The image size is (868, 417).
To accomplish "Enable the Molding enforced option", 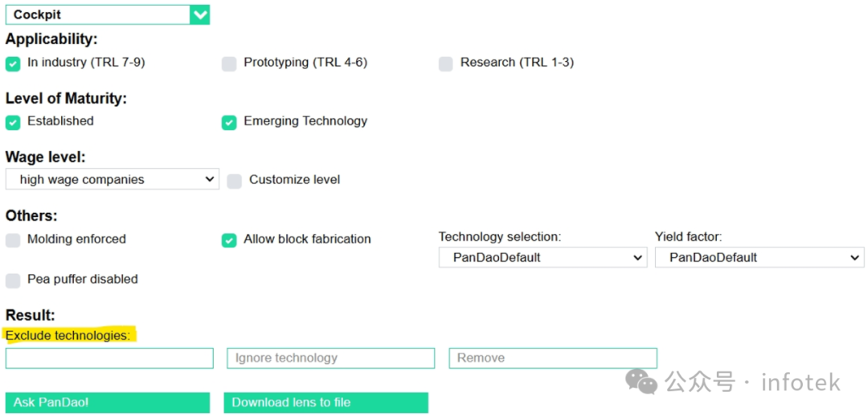I will [13, 240].
